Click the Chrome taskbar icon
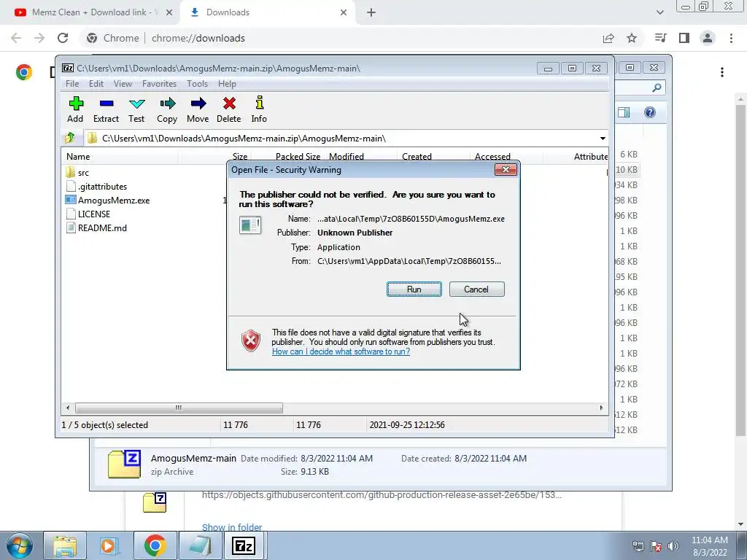Screen dimensions: 747x560 coord(155,546)
